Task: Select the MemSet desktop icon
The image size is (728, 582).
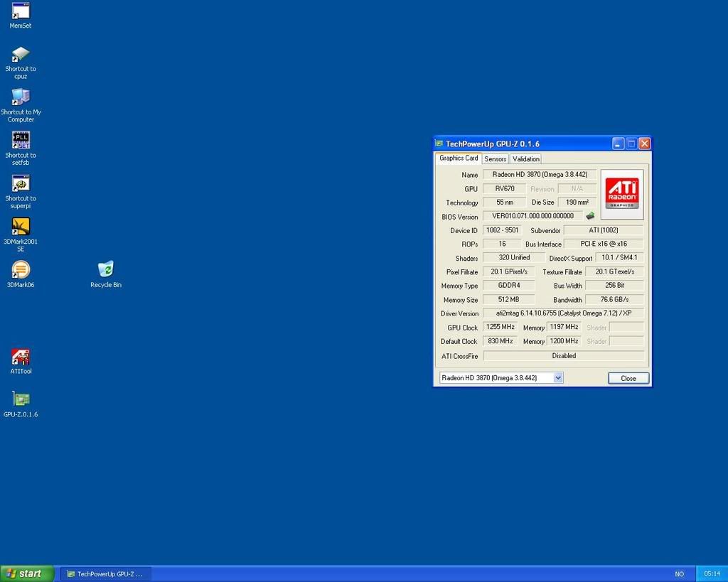Action: tap(21, 16)
